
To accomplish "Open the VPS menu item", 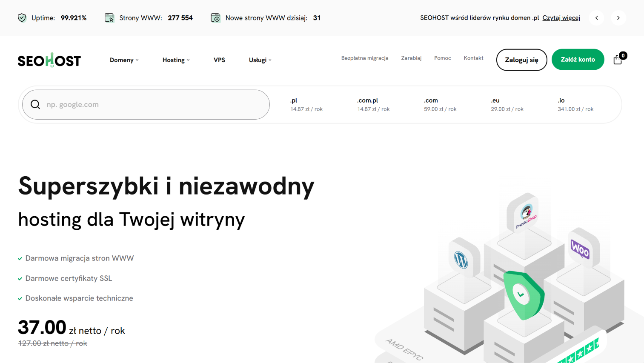I will coord(219,60).
